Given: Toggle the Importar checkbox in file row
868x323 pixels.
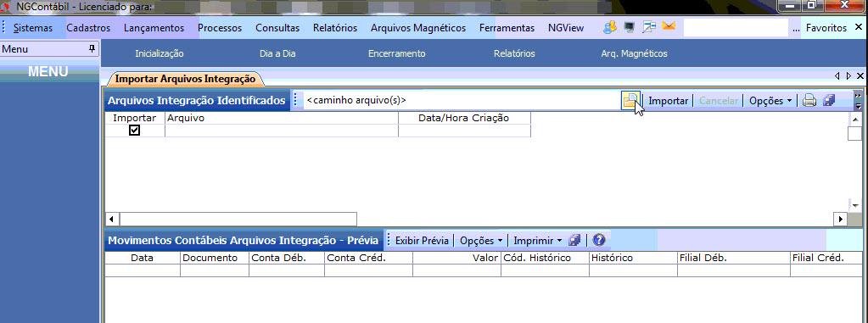Looking at the screenshot, I should (135, 131).
